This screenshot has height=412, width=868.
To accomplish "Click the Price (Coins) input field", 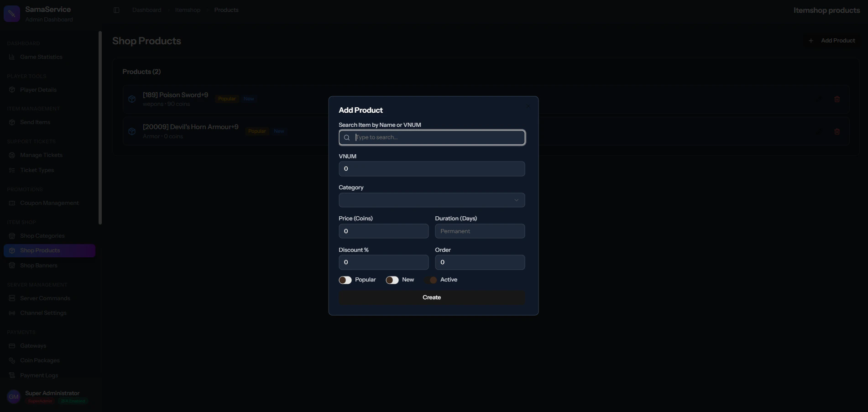I will [x=383, y=231].
